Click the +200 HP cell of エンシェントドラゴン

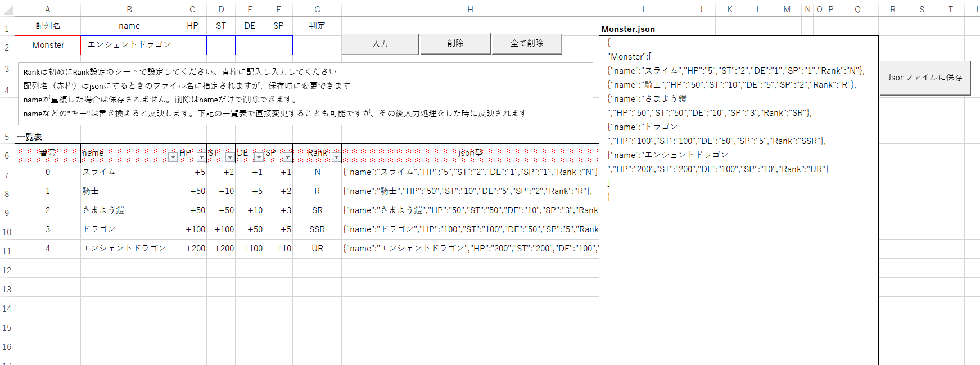pyautogui.click(x=192, y=249)
